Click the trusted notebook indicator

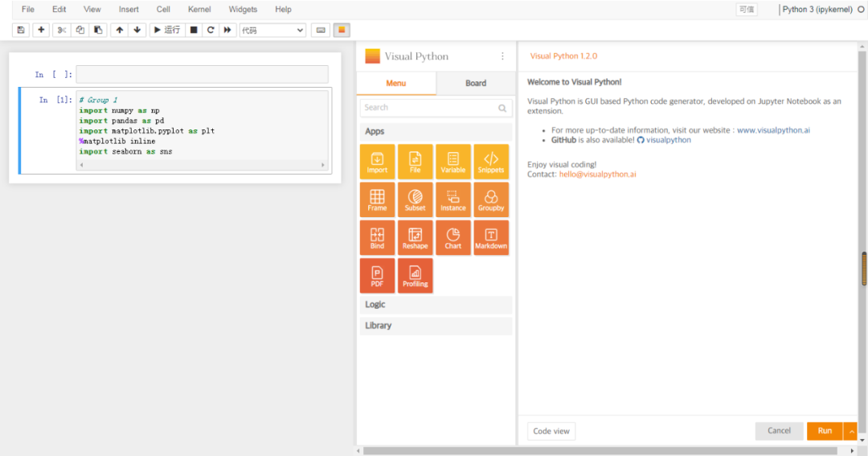click(746, 10)
